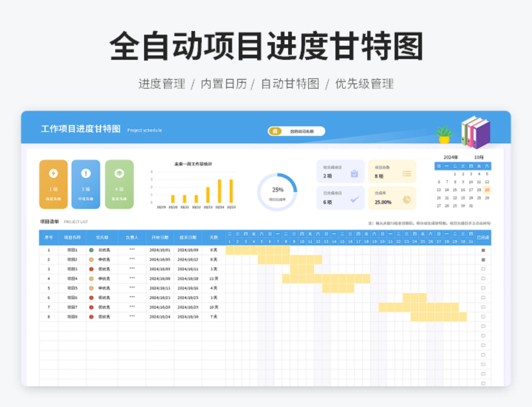Image resolution: width=532 pixels, height=407 pixels.
Task: Open the 优先级 column header options
Action: click(x=102, y=237)
